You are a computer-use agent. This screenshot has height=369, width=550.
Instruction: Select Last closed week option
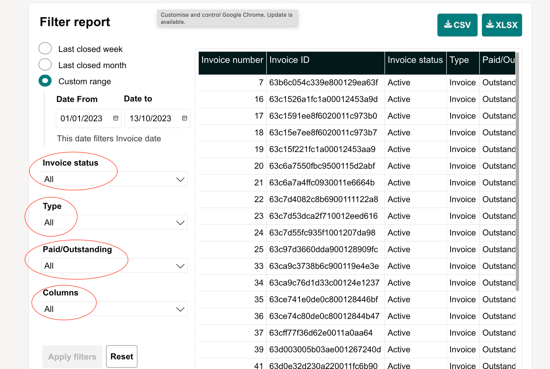click(x=45, y=48)
